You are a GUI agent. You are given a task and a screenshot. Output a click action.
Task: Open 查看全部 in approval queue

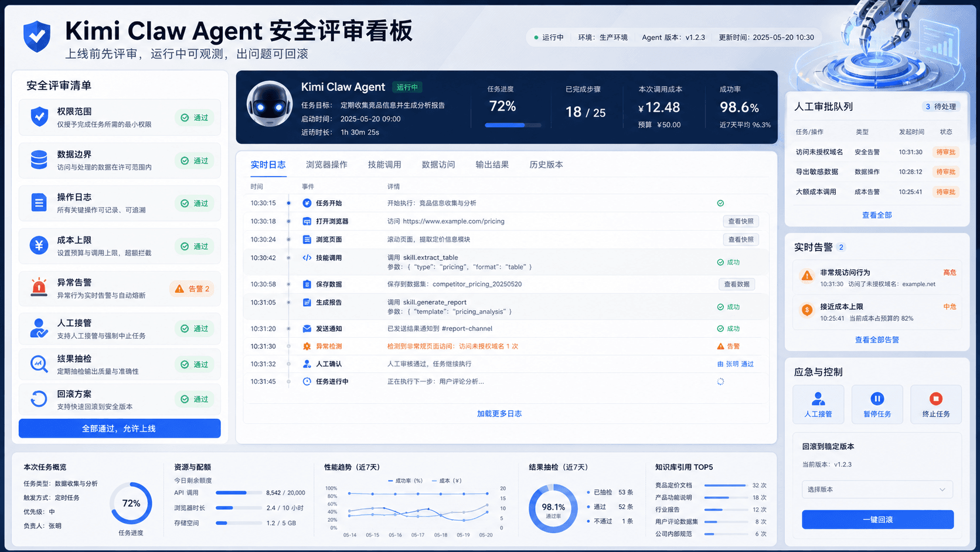[x=877, y=215]
